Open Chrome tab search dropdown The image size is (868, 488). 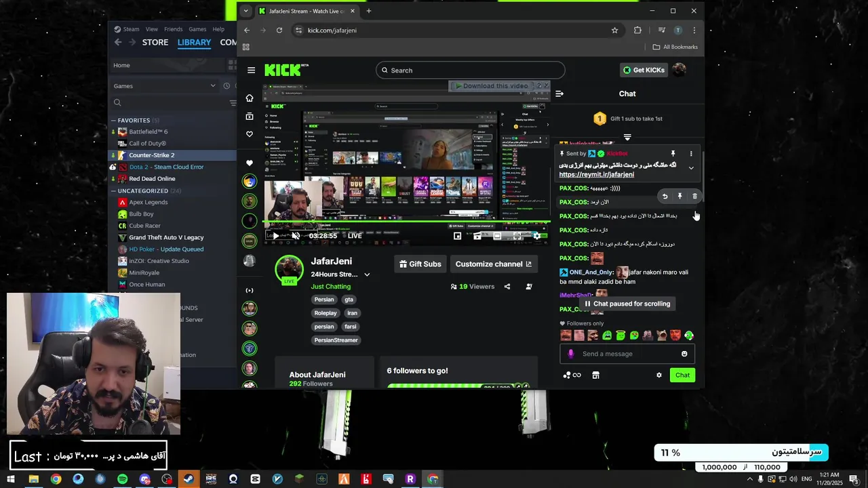(245, 11)
